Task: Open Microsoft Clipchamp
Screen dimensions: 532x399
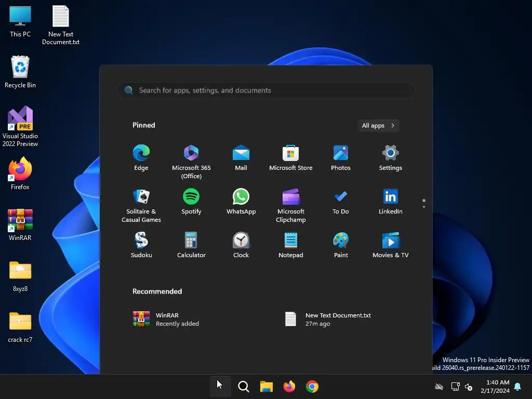Action: pyautogui.click(x=291, y=206)
